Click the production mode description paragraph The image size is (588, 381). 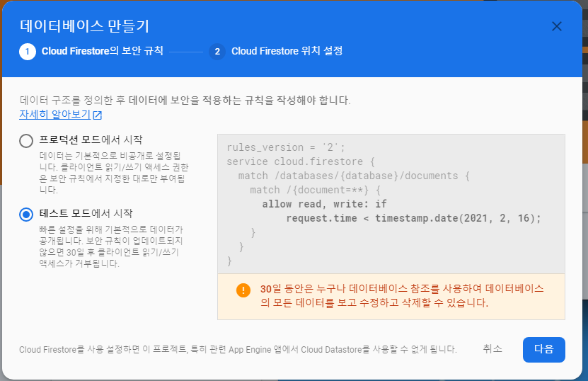[114, 173]
